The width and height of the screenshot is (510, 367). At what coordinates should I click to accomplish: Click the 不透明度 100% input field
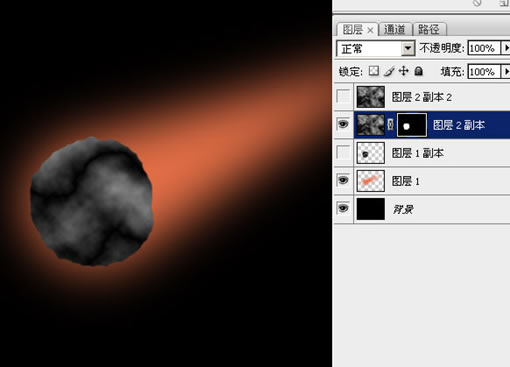point(484,48)
